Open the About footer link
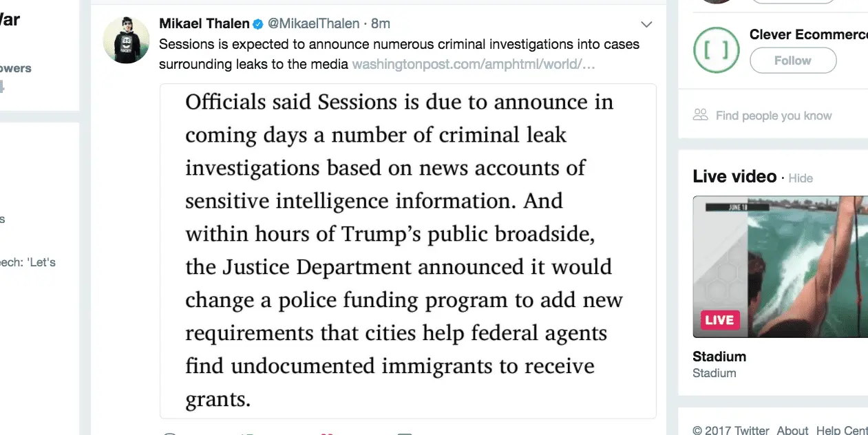This screenshot has width=868, height=435. [792, 430]
